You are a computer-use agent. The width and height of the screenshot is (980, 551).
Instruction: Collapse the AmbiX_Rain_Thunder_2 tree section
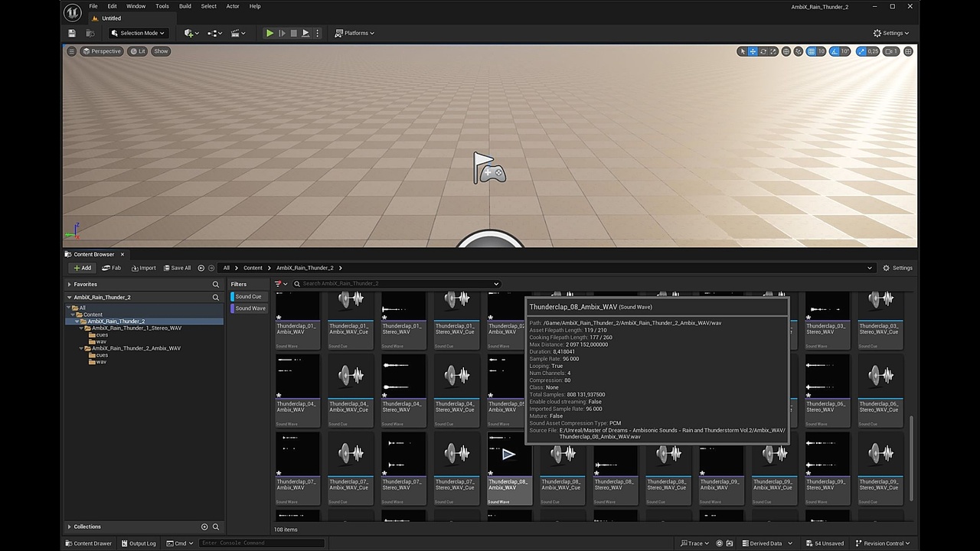(70, 297)
